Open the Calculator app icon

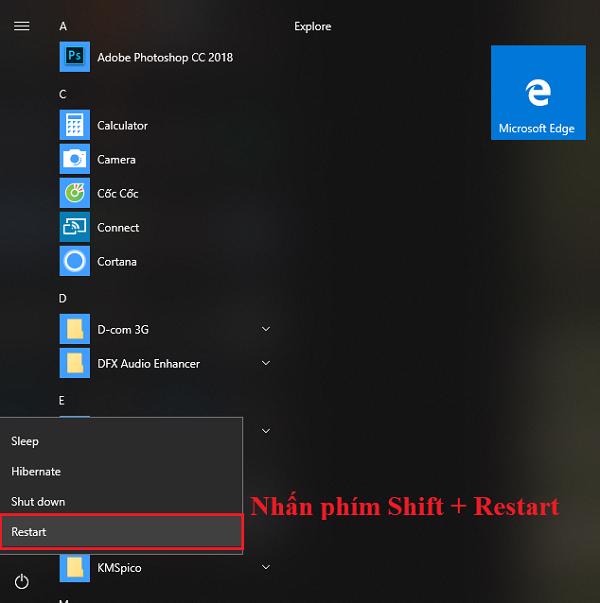[75, 125]
